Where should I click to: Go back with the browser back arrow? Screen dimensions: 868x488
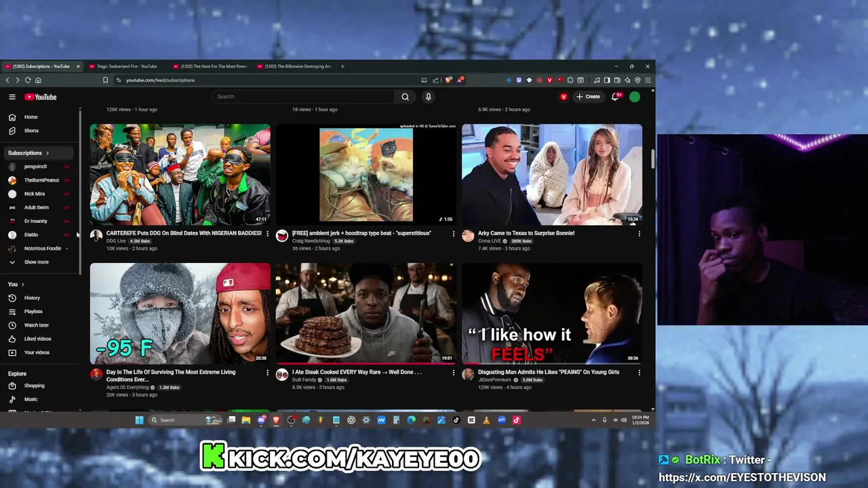[x=7, y=80]
